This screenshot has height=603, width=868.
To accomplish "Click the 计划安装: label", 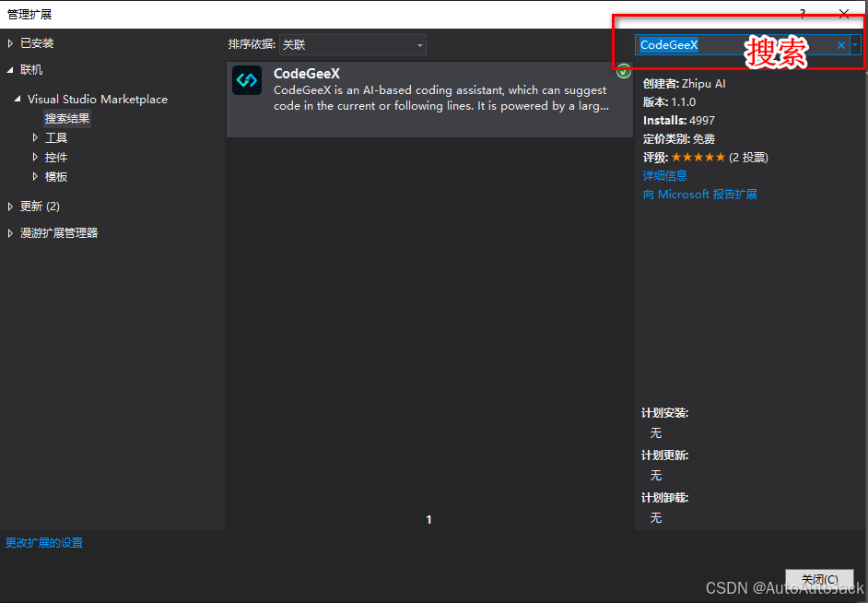I will (x=665, y=413).
